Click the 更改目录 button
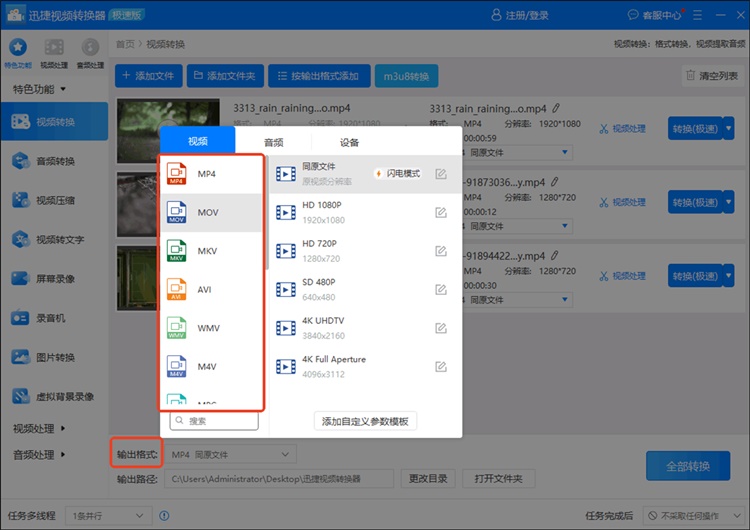Viewport: 750px width, 530px height. [x=428, y=478]
